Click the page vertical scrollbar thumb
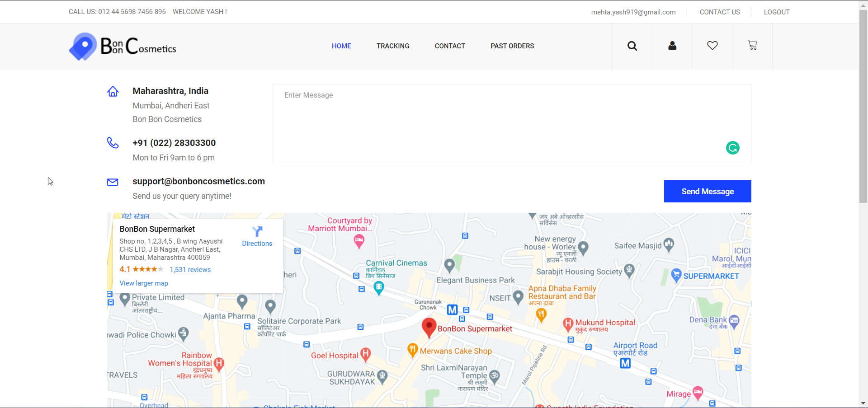This screenshot has height=408, width=868. coord(863,106)
